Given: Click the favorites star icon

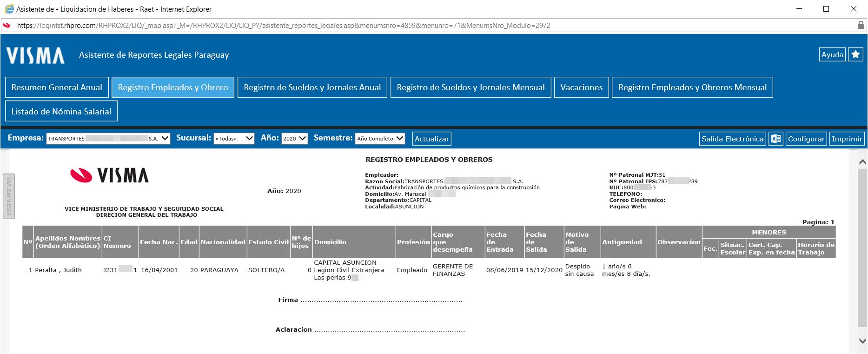Looking at the screenshot, I should [x=855, y=54].
